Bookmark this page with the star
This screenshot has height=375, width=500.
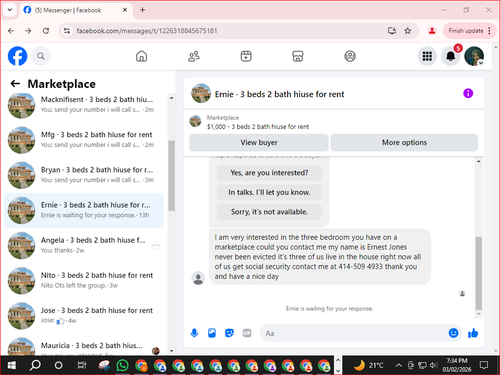(x=408, y=31)
